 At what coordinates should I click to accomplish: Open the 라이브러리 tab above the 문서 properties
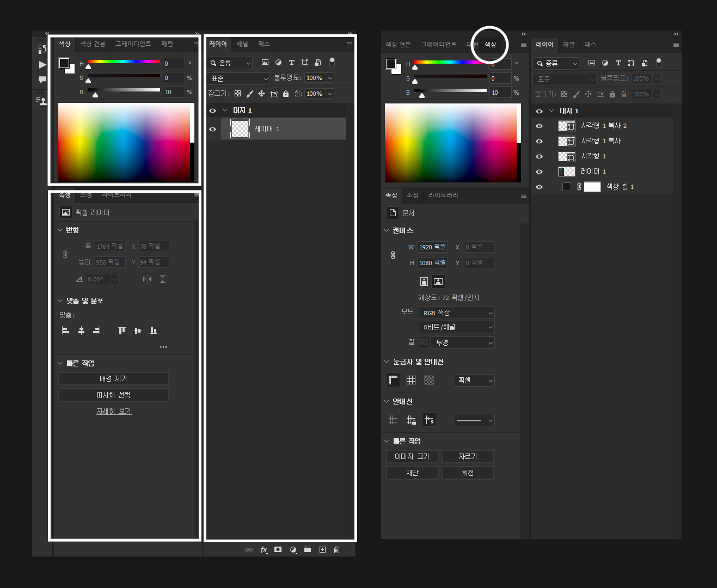[443, 195]
